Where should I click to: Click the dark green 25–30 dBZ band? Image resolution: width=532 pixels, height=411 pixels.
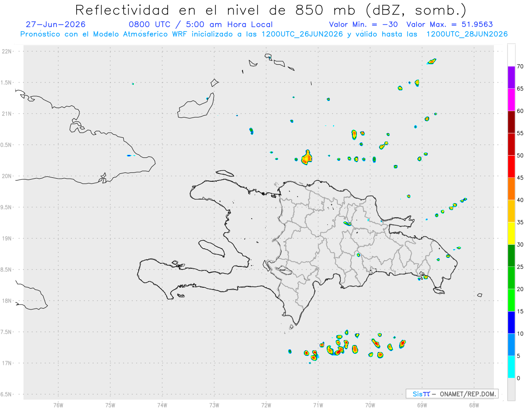click(x=511, y=256)
